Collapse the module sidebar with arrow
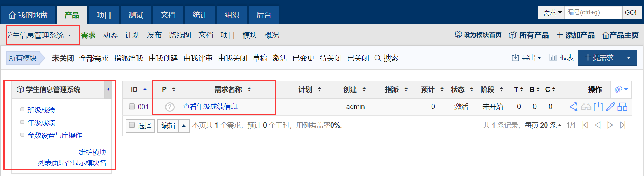 (x=108, y=89)
